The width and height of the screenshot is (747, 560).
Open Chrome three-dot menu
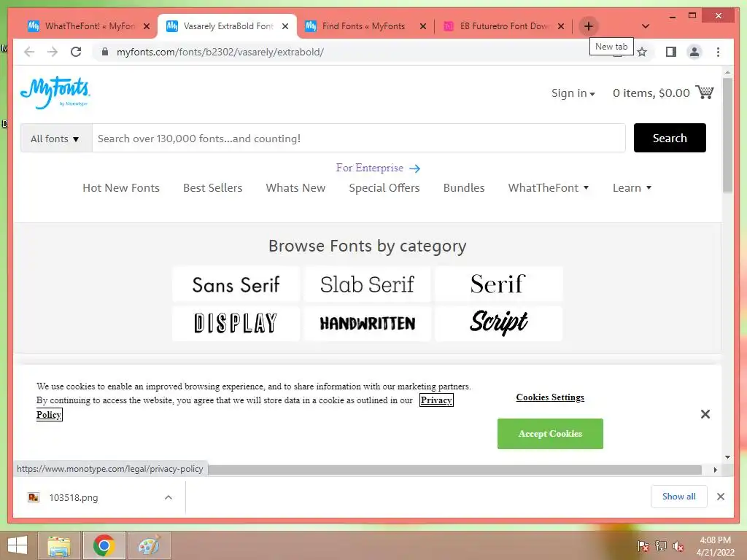tap(718, 52)
